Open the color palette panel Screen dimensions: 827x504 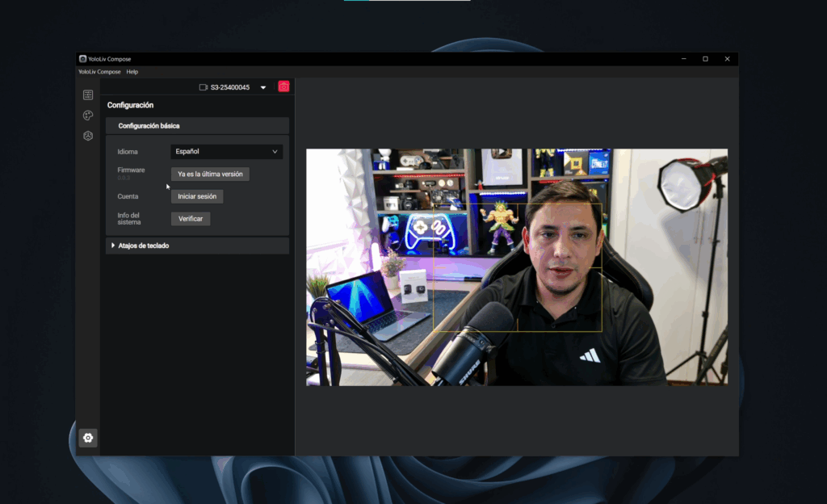(x=88, y=115)
